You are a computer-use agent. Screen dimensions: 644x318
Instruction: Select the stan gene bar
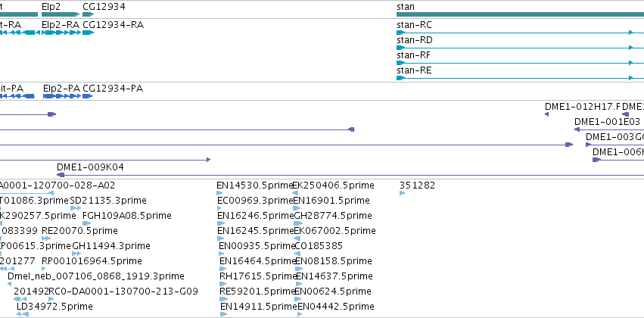[x=520, y=14]
